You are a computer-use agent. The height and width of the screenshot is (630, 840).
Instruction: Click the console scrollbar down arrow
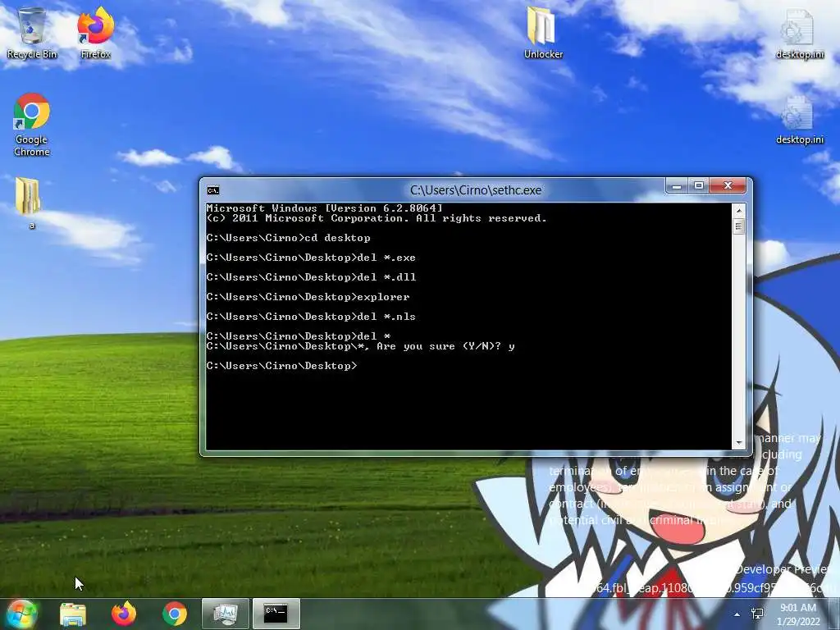739,443
